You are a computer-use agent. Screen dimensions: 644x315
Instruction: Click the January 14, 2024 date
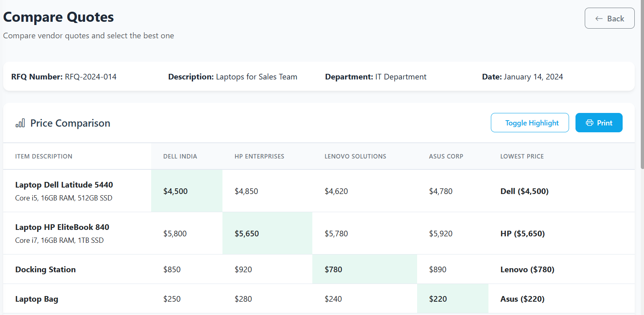pyautogui.click(x=533, y=77)
